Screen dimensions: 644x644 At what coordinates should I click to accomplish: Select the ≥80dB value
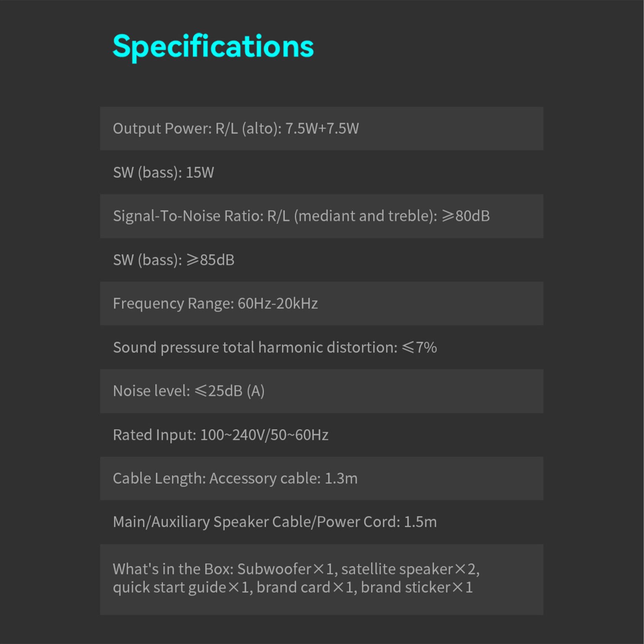(465, 216)
